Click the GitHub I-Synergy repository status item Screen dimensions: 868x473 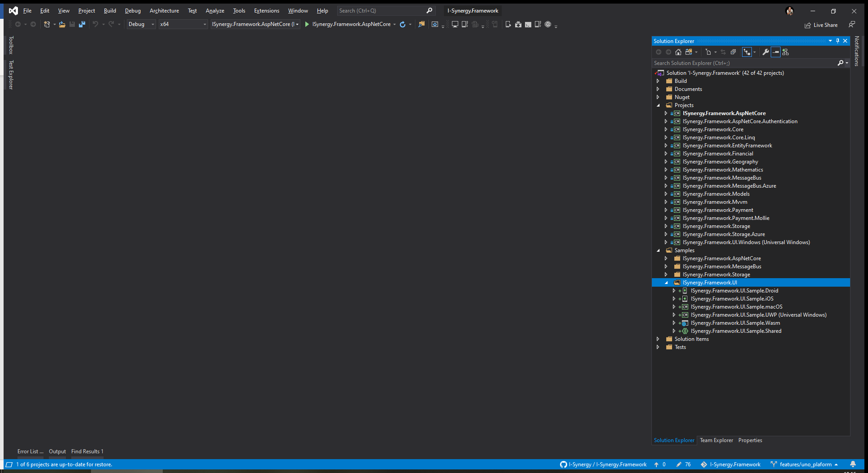tap(603, 464)
